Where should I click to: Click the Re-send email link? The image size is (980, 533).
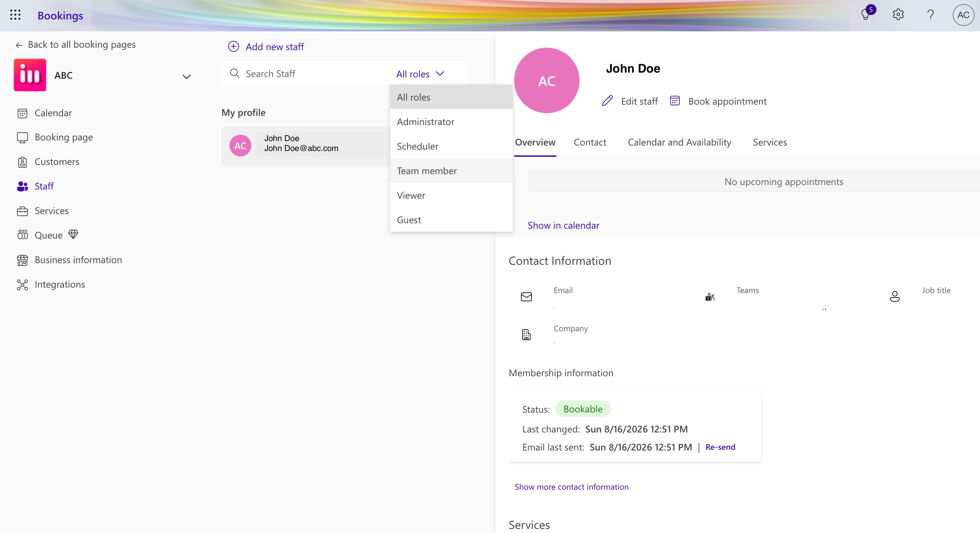pyautogui.click(x=720, y=447)
